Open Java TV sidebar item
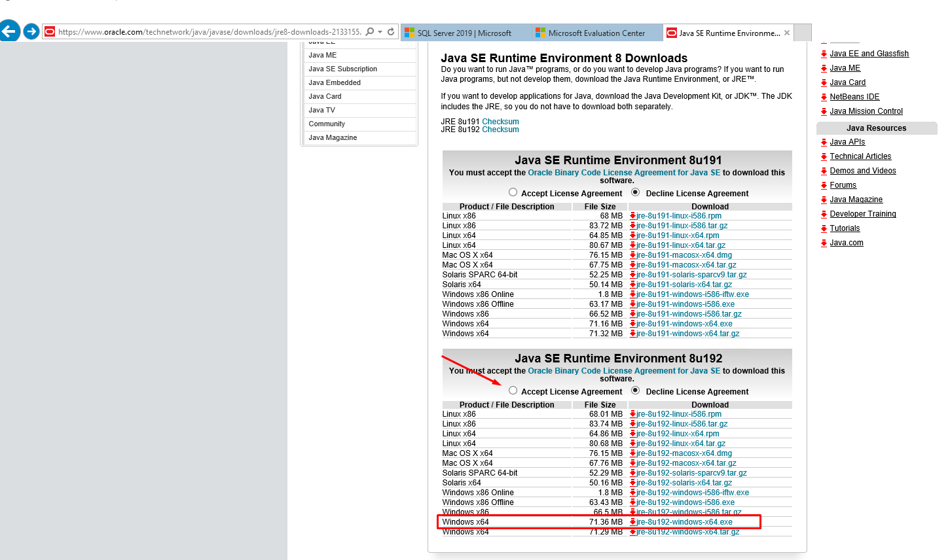The width and height of the screenshot is (950, 560). click(321, 110)
